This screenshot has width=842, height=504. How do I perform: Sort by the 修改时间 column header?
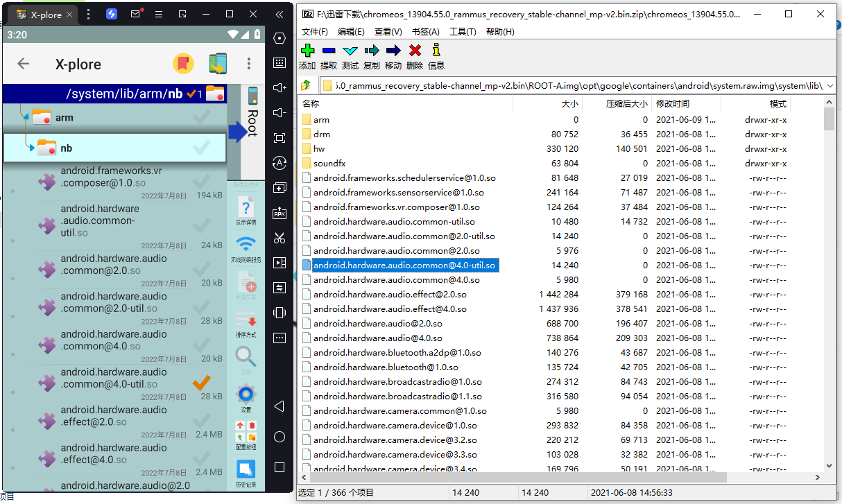click(686, 104)
